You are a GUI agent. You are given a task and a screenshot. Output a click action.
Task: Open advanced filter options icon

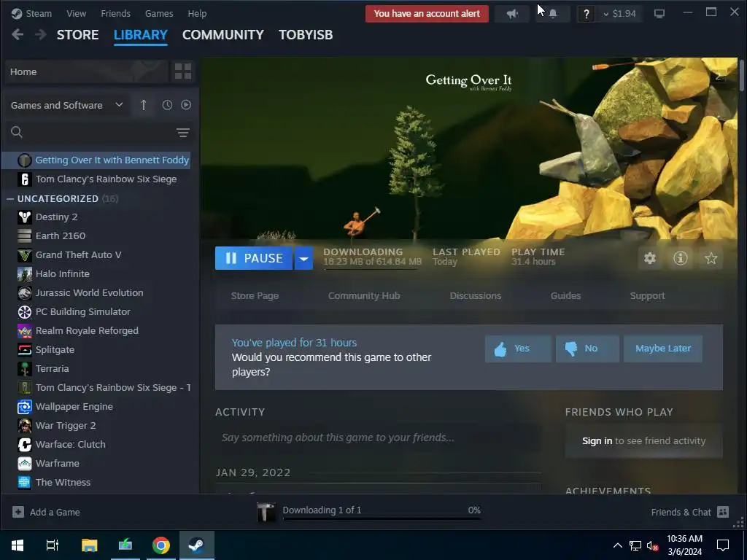(x=183, y=133)
